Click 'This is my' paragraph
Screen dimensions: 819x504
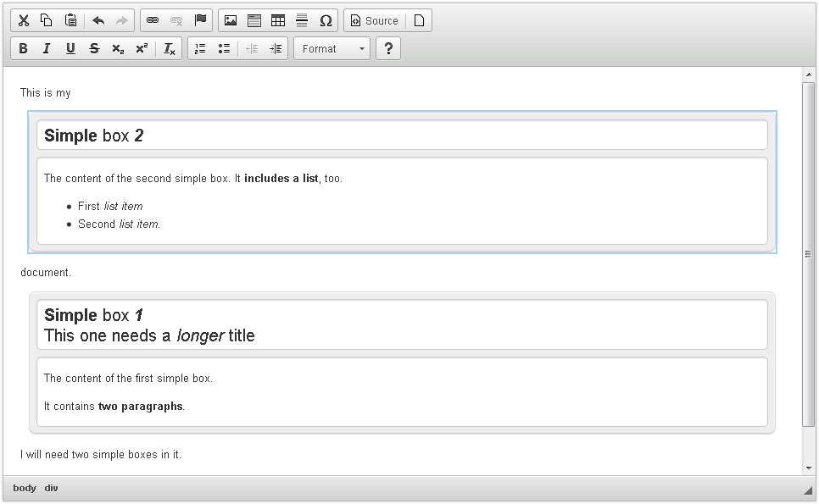[x=46, y=93]
